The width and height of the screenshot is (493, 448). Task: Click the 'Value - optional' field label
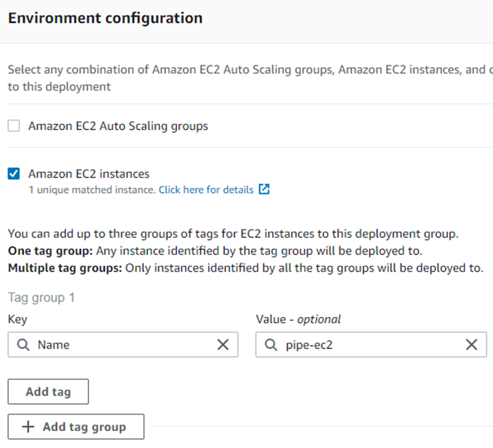[x=298, y=319]
